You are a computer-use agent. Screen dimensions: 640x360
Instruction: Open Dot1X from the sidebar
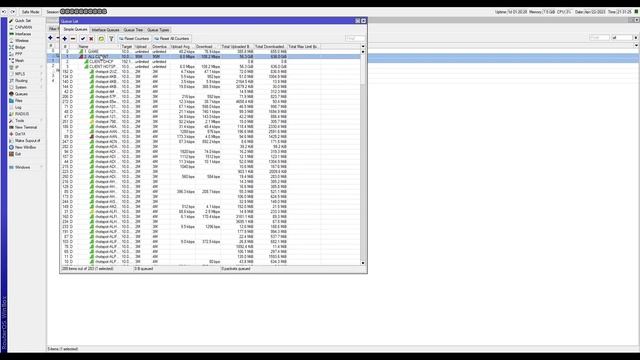[x=20, y=134]
